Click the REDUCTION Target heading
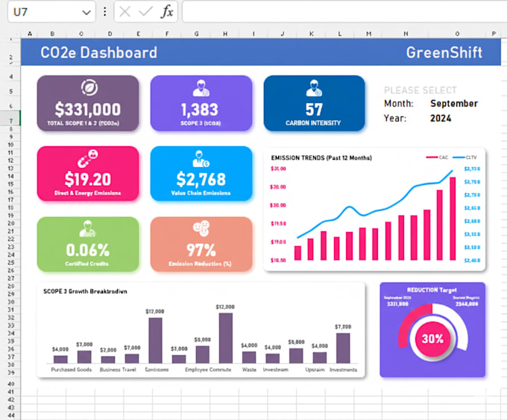The image size is (507, 420). click(x=432, y=290)
